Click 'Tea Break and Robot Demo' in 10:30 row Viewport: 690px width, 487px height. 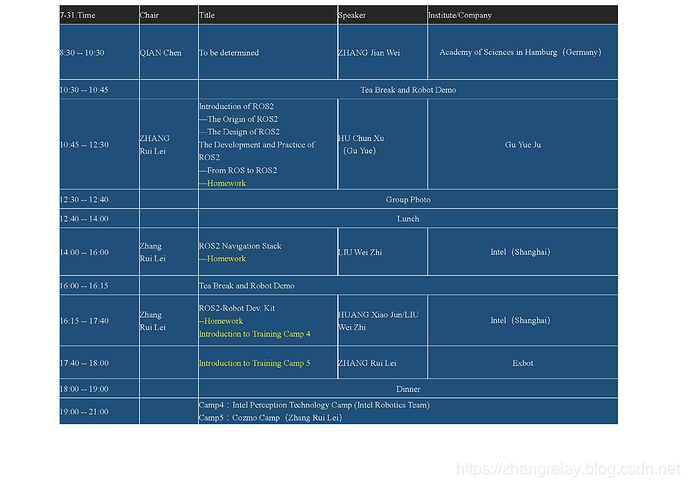(x=408, y=90)
